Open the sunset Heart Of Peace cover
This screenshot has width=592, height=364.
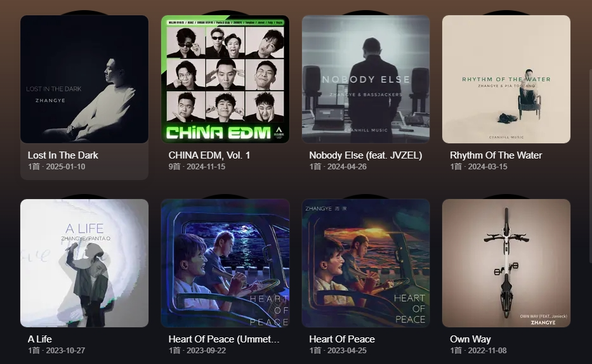[366, 263]
